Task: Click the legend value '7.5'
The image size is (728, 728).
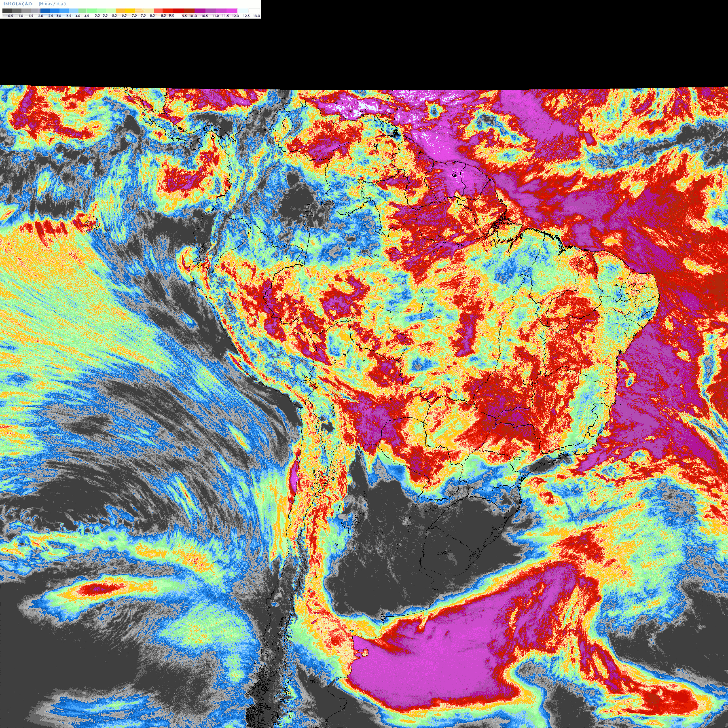Action: [143, 15]
